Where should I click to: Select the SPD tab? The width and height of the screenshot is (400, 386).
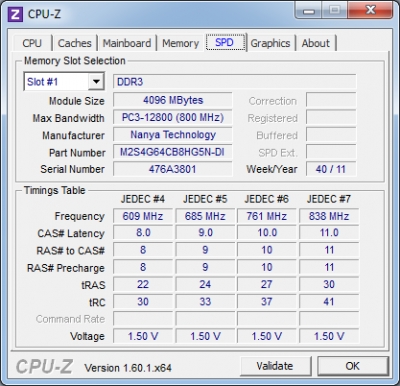pyautogui.click(x=225, y=42)
